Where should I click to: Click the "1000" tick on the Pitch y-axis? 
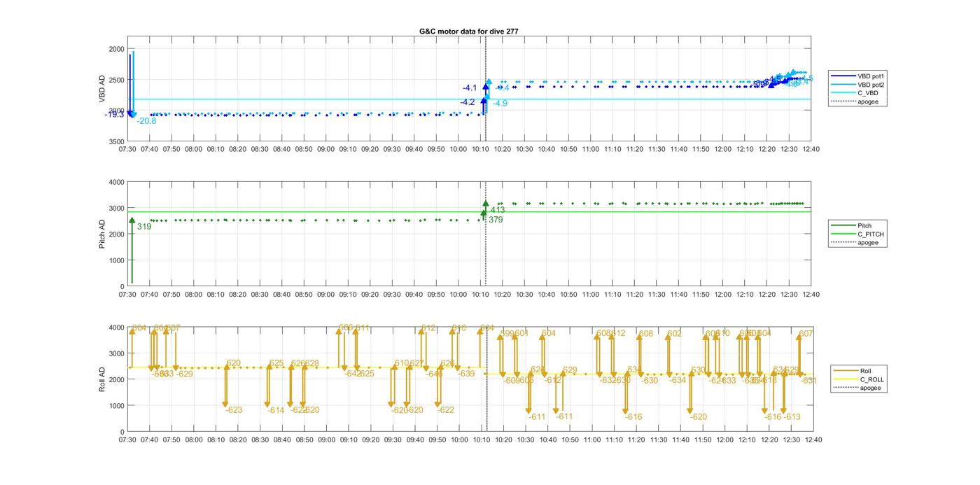tap(116, 260)
